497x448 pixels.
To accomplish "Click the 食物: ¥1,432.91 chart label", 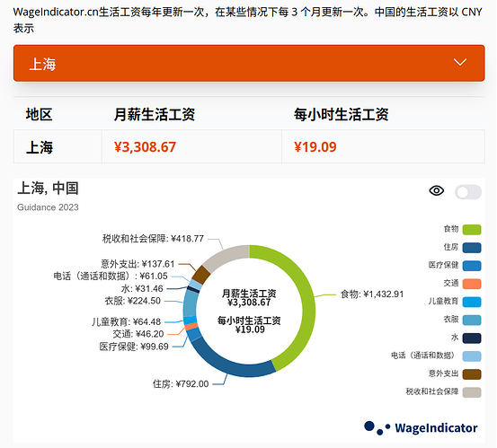I will coord(372,294).
